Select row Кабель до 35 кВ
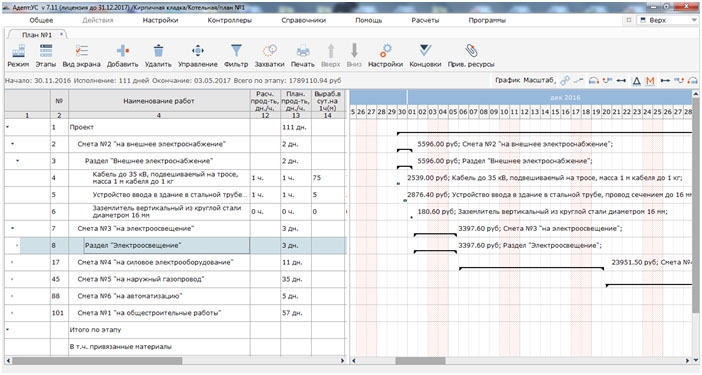 pyautogui.click(x=175, y=178)
